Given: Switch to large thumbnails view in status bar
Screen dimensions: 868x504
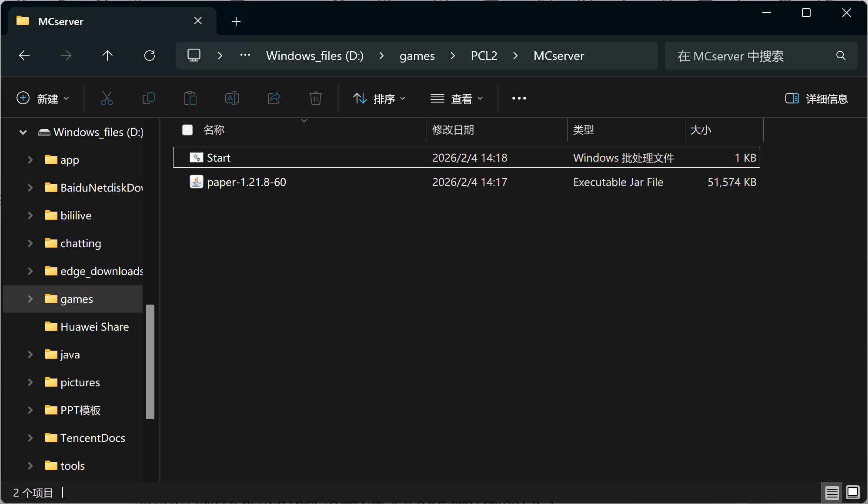Looking at the screenshot, I should tap(852, 492).
